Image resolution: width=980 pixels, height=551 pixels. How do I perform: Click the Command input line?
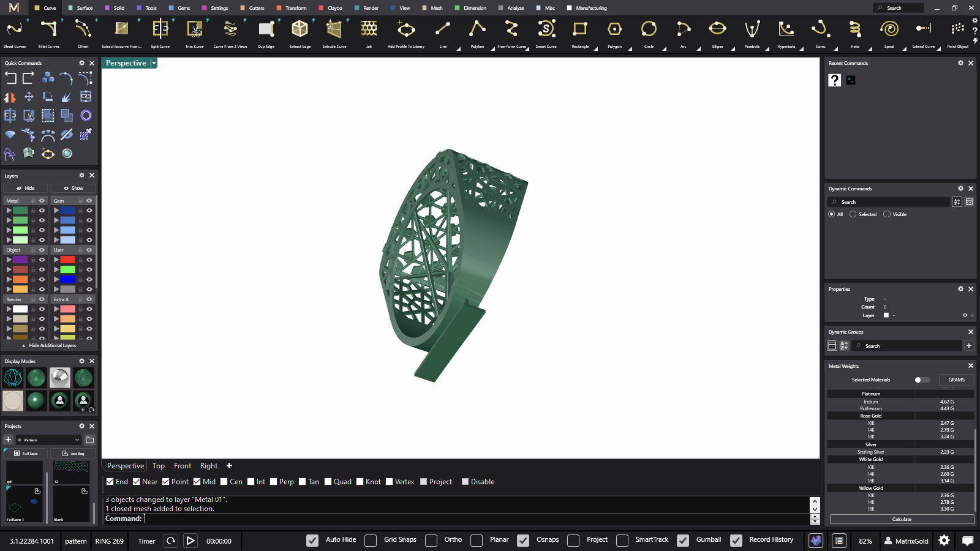456,519
